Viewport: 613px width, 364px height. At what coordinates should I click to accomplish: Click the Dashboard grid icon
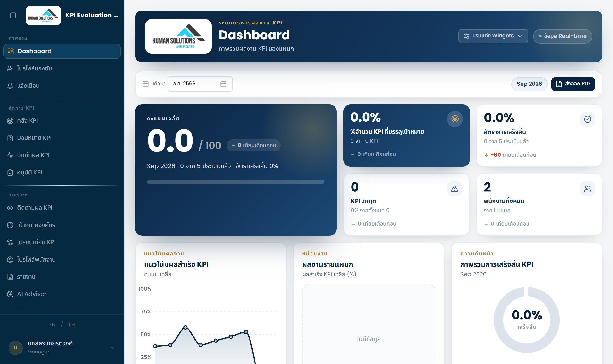coord(11,51)
